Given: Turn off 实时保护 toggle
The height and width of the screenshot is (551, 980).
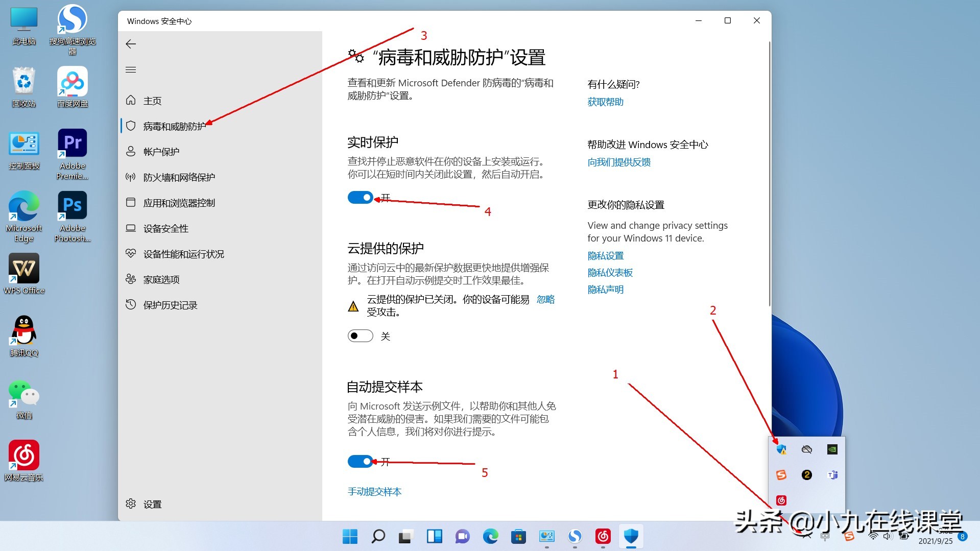Looking at the screenshot, I should coord(360,197).
